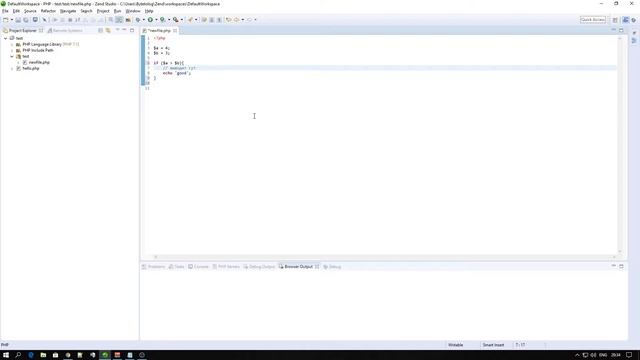
Task: Select the Browser Output tab
Action: (298, 267)
